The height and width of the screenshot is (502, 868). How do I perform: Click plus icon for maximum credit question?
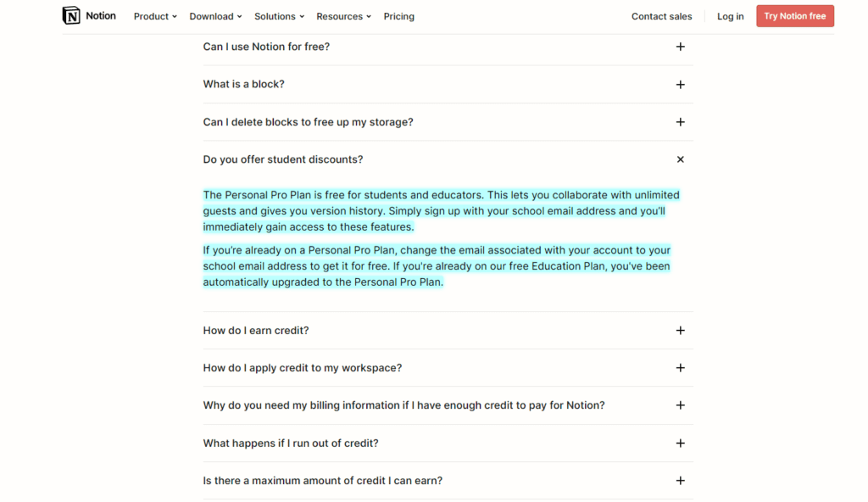(x=680, y=481)
